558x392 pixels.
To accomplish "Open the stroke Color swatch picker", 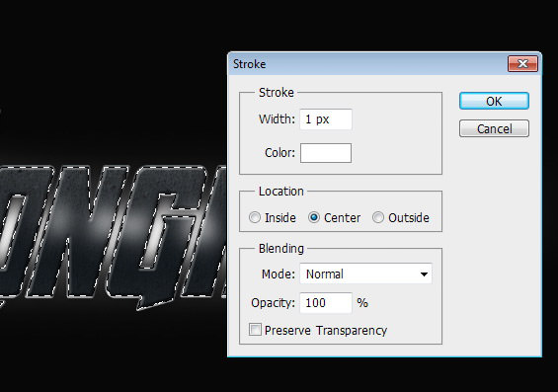I will (x=326, y=153).
